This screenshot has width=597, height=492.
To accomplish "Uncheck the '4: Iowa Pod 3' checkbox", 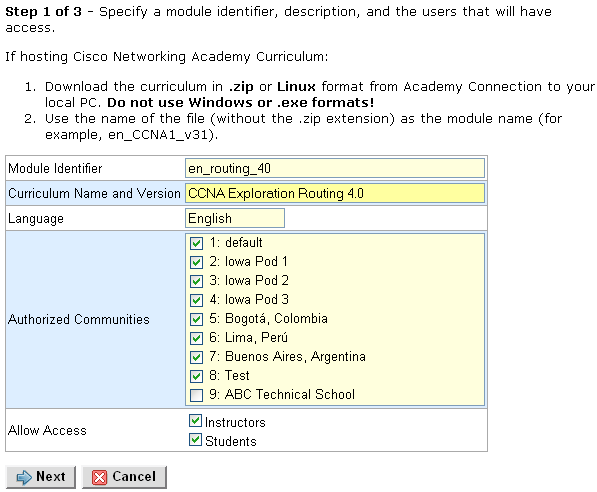I will 196,300.
